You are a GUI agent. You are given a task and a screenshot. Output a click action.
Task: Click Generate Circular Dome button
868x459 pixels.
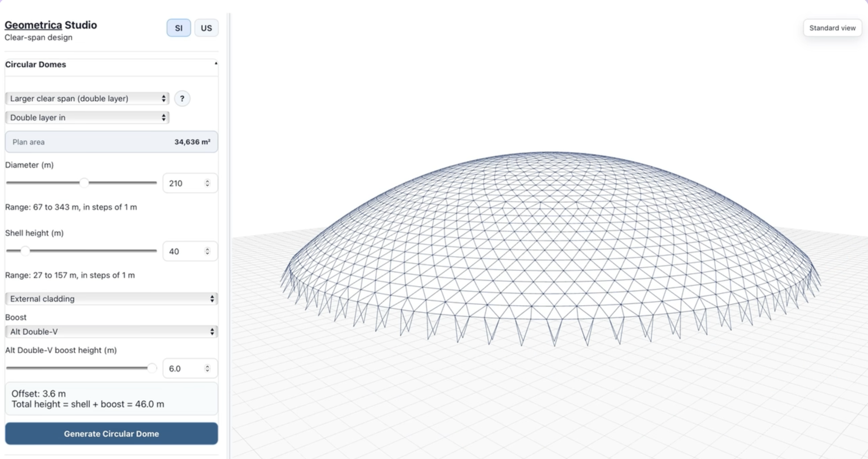pyautogui.click(x=111, y=434)
